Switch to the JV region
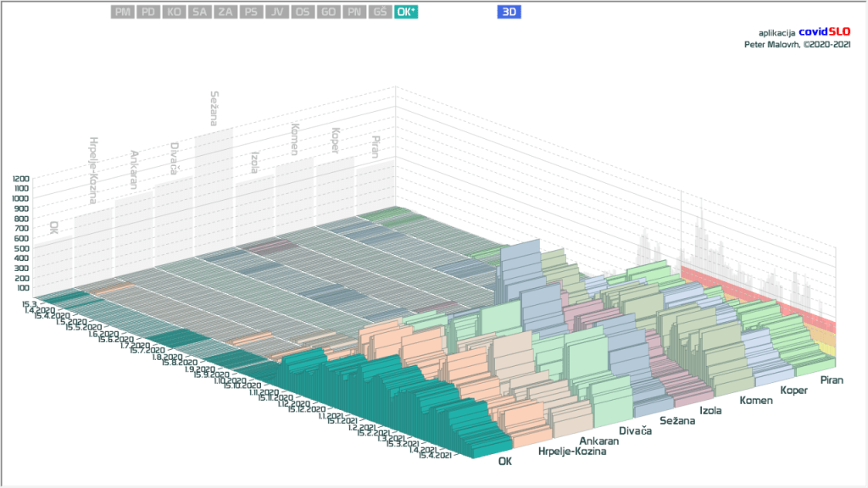 coord(276,12)
